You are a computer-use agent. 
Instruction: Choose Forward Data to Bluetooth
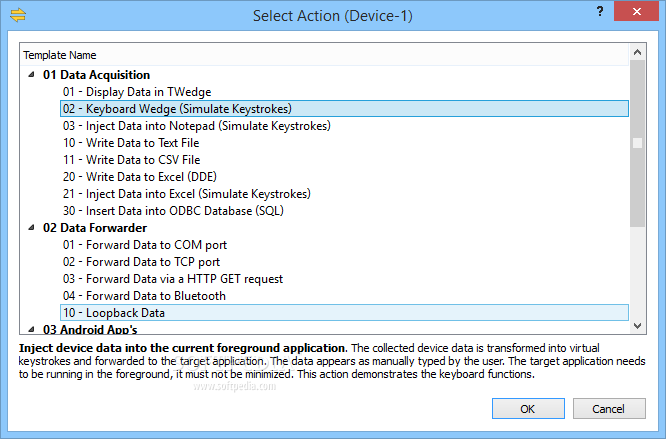click(x=144, y=296)
